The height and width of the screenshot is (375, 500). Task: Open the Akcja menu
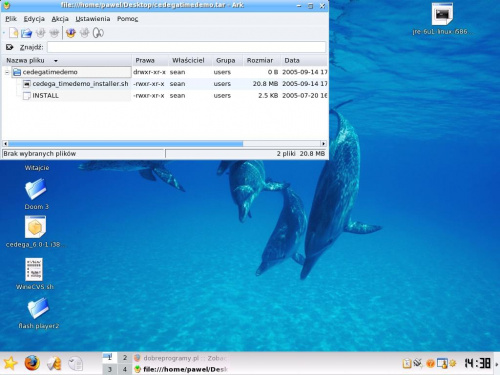pyautogui.click(x=60, y=19)
